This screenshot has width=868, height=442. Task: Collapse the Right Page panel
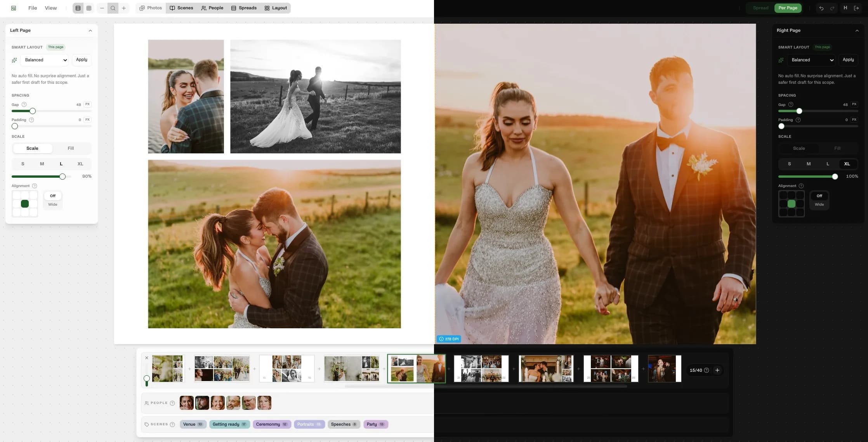tap(857, 31)
